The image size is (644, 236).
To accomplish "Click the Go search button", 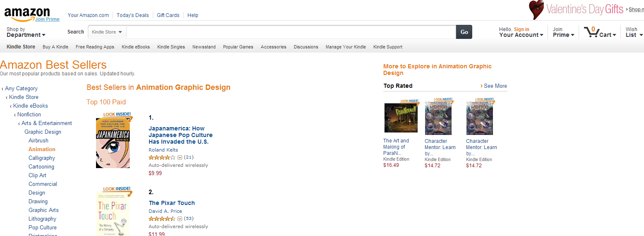I will click(464, 32).
